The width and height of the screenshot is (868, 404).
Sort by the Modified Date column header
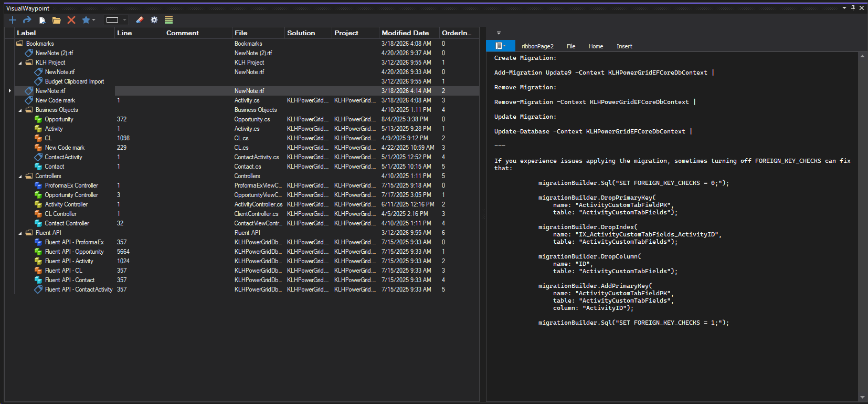coord(409,33)
